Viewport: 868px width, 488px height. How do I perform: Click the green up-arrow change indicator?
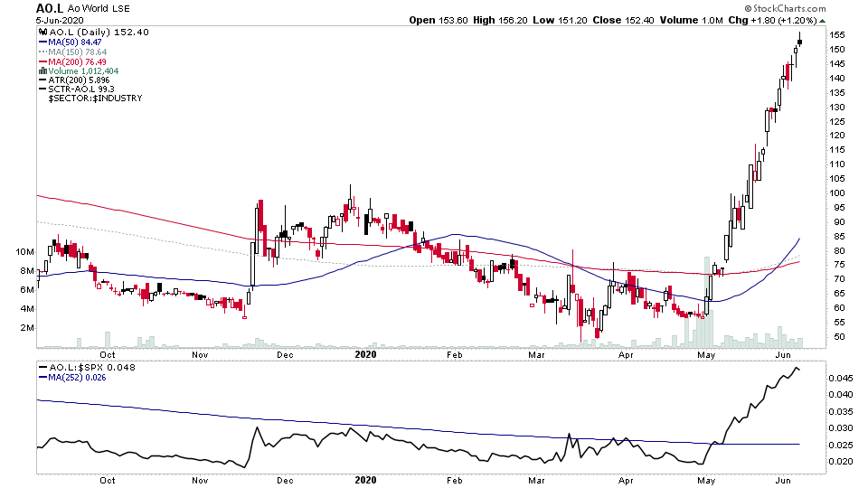(x=823, y=21)
